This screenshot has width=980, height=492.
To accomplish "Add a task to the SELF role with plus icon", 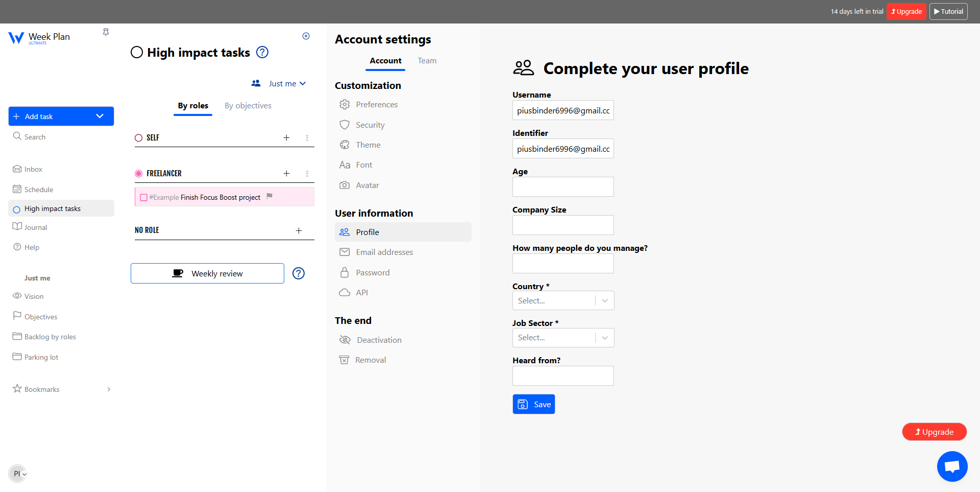I will [286, 137].
